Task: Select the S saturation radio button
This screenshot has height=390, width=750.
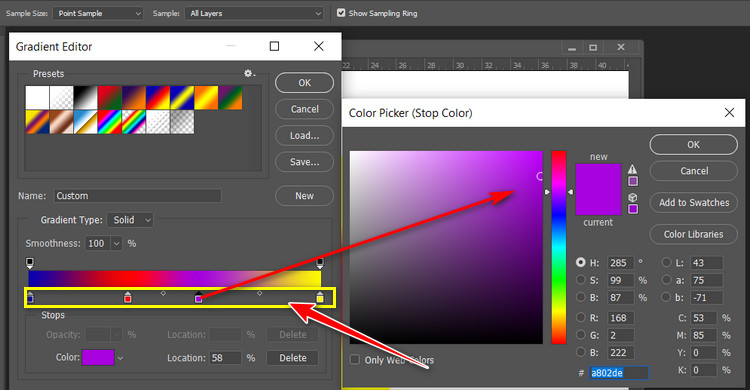Action: [581, 279]
